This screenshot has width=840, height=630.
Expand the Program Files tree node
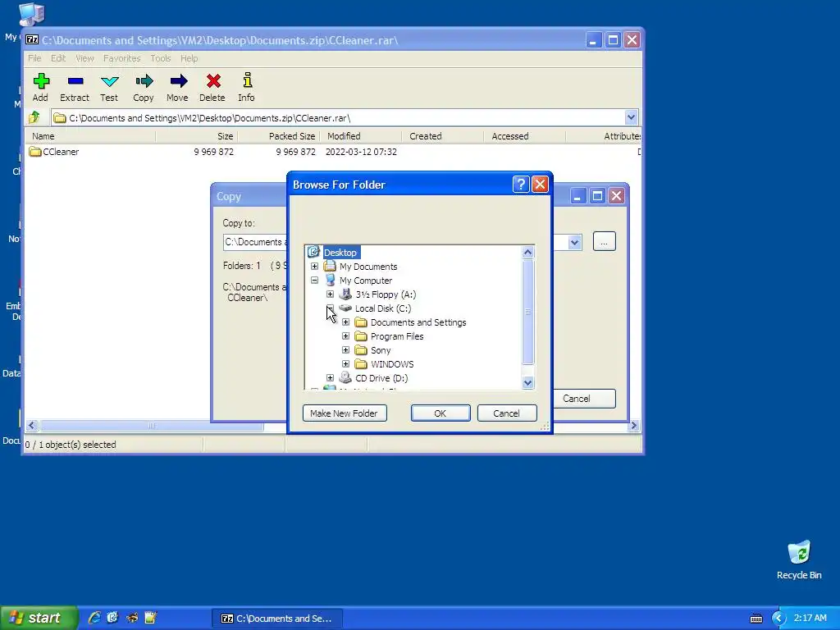(345, 336)
